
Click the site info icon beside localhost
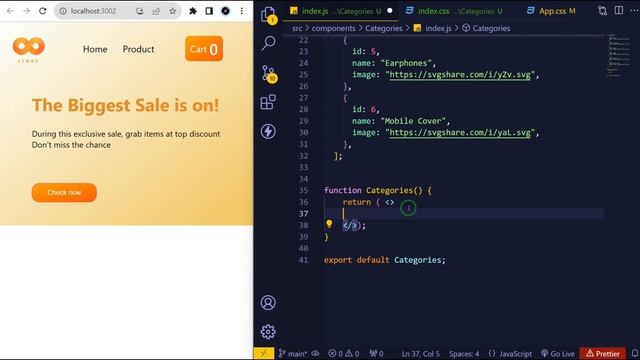pos(63,11)
